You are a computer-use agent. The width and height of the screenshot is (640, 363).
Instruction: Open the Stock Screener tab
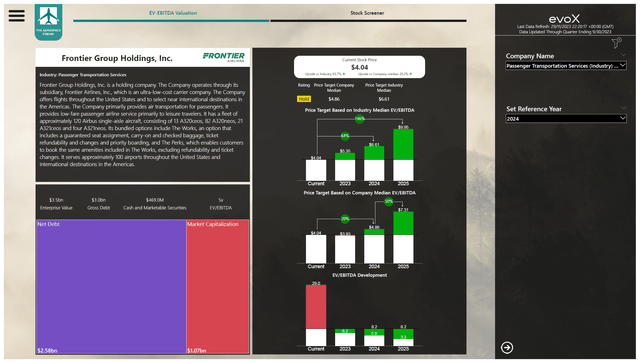click(367, 13)
